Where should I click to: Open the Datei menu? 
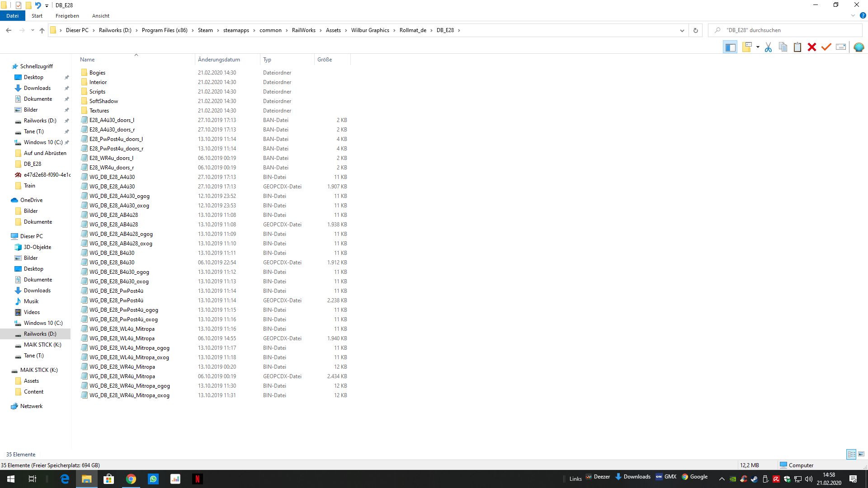tap(12, 16)
